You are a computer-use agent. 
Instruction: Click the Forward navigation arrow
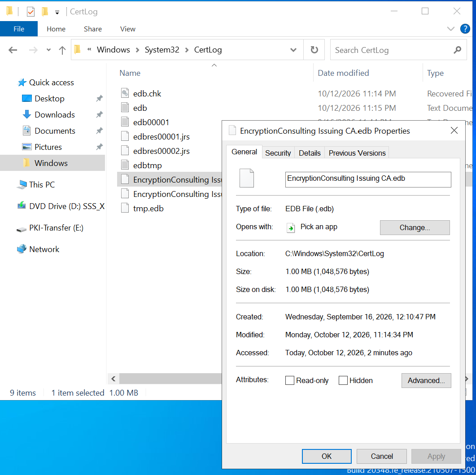(x=33, y=50)
